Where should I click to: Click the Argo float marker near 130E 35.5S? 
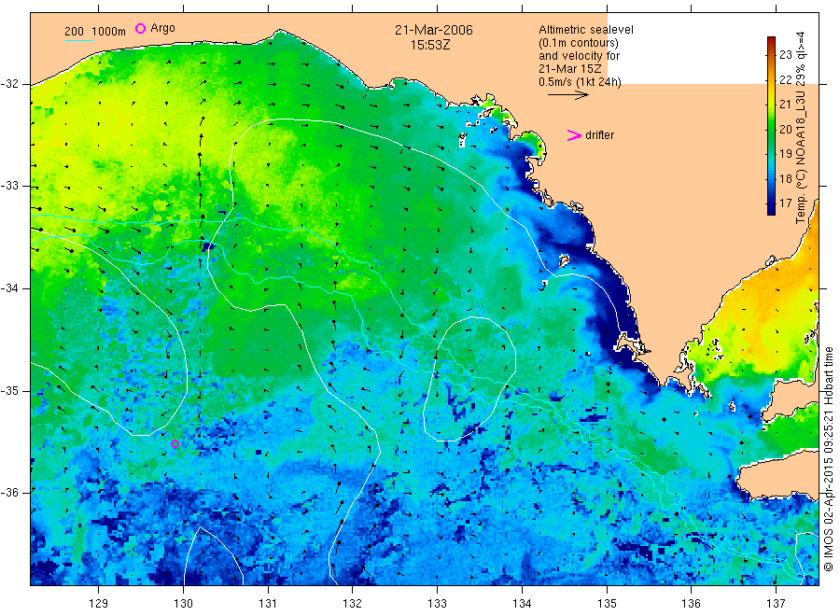pos(175,443)
